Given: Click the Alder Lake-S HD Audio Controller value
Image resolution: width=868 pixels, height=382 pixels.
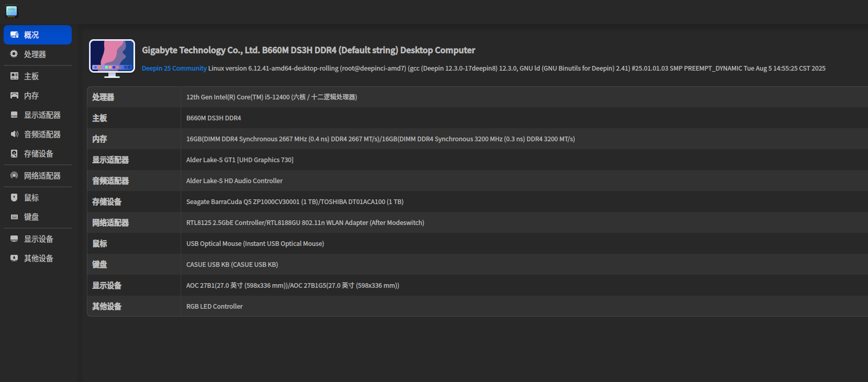Looking at the screenshot, I should [235, 181].
